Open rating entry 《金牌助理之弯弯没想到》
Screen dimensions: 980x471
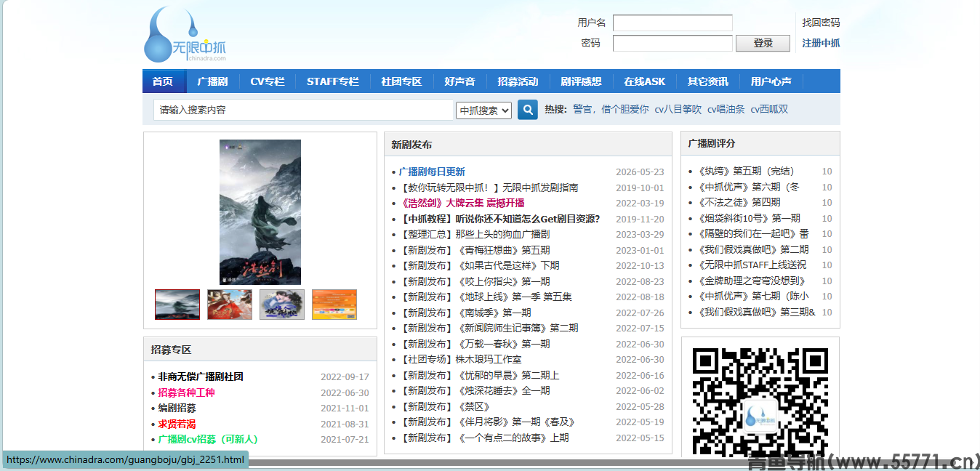tap(750, 281)
